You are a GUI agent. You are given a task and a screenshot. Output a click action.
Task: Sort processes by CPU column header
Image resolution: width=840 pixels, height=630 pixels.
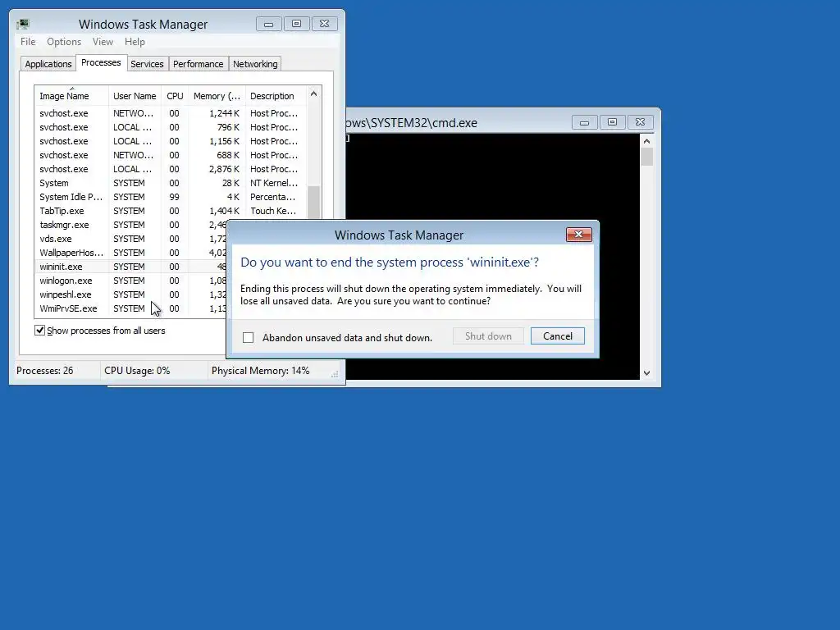point(175,96)
